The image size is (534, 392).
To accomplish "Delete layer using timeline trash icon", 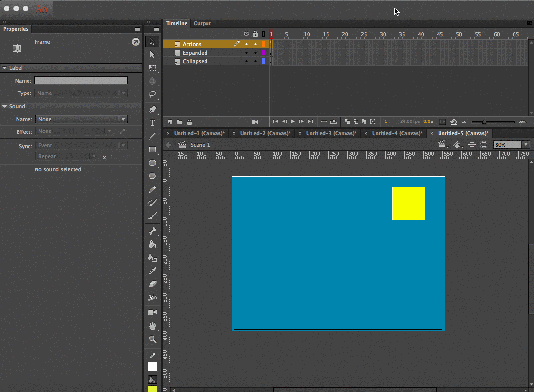I will coord(190,122).
